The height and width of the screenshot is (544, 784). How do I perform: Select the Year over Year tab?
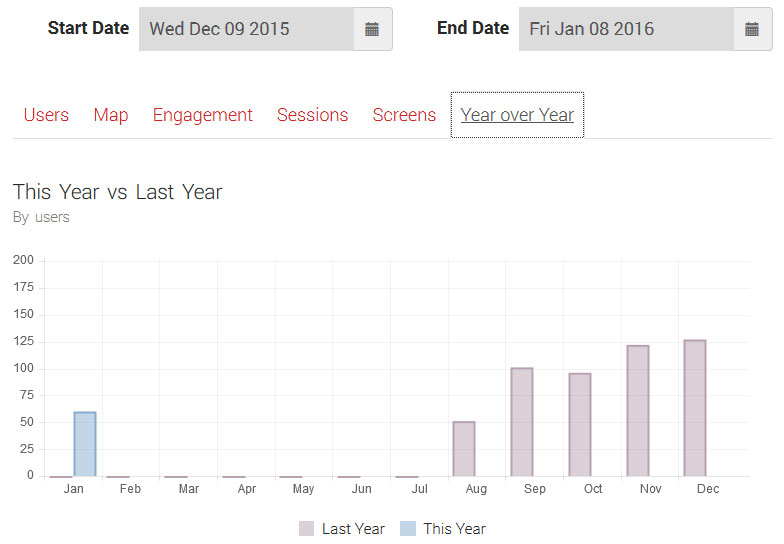click(517, 115)
